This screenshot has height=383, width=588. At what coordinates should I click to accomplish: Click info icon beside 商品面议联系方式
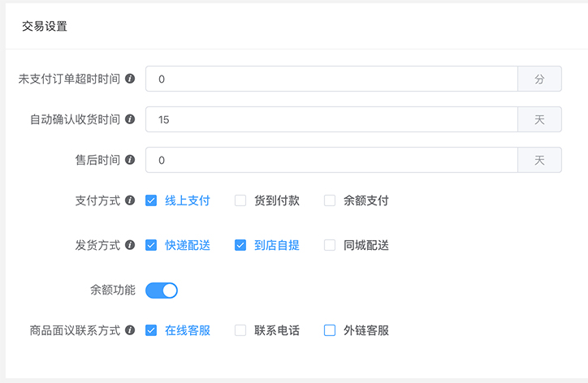[130, 330]
